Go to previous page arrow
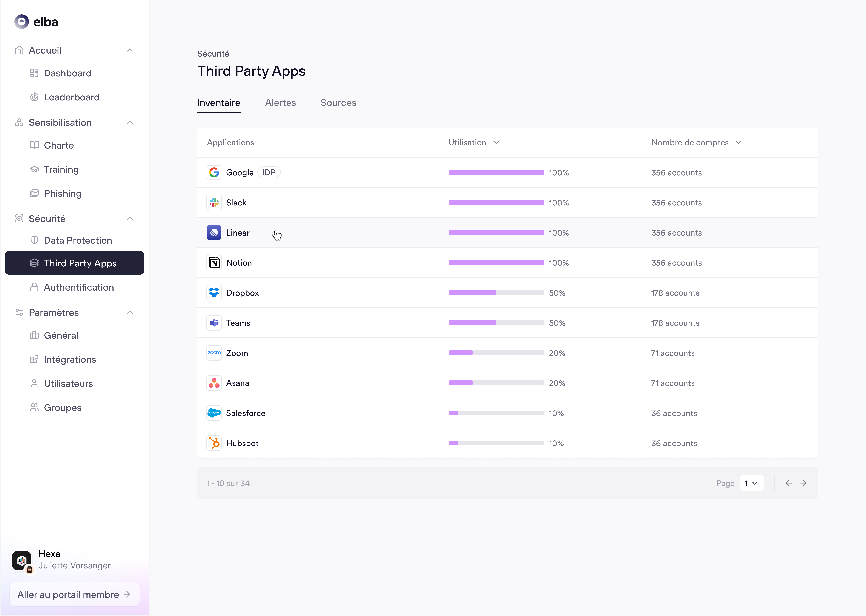The width and height of the screenshot is (866, 616). pos(789,483)
